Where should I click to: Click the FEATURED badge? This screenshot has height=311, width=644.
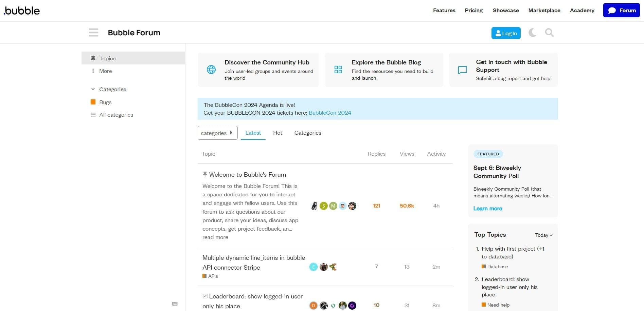pos(488,154)
